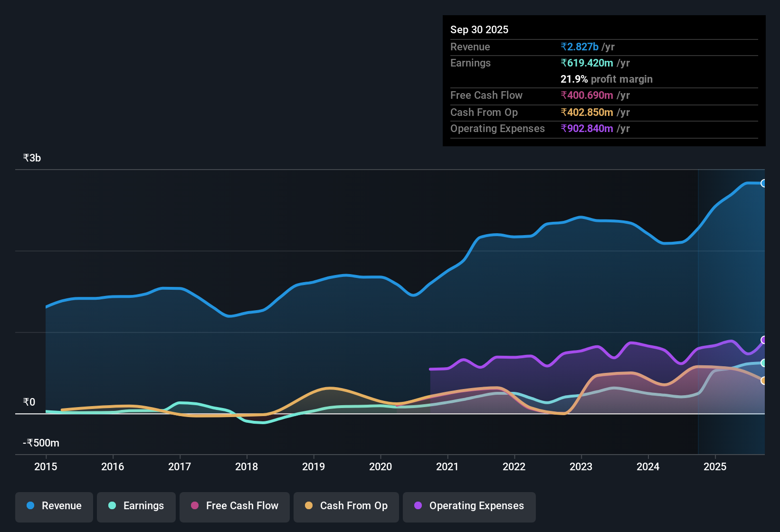The image size is (780, 532).
Task: Toggle the Free Cash Flow series off
Action: pos(234,506)
